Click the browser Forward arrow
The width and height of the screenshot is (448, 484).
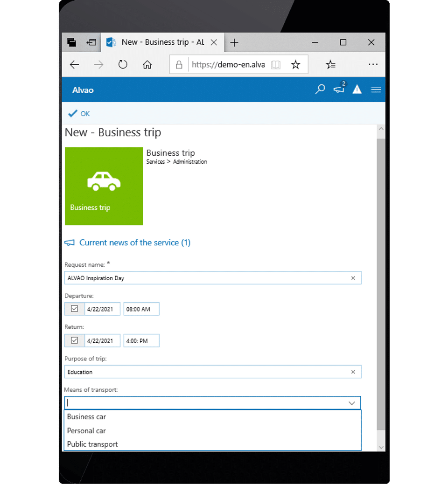[98, 64]
